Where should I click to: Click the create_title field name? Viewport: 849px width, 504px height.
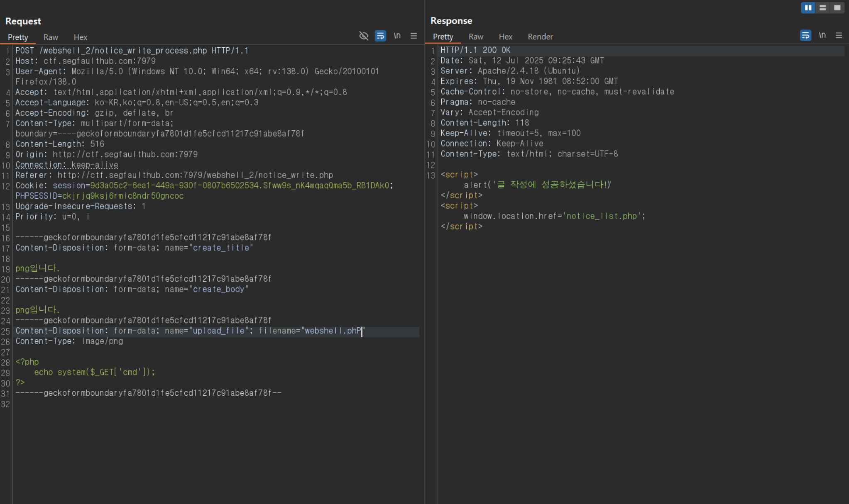coord(221,248)
